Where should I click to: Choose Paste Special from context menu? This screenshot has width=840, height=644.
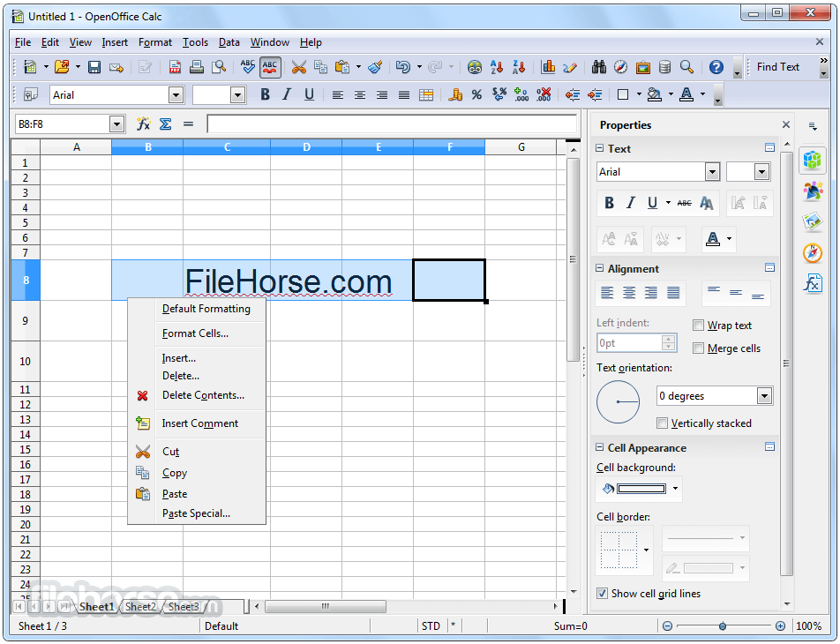[196, 513]
